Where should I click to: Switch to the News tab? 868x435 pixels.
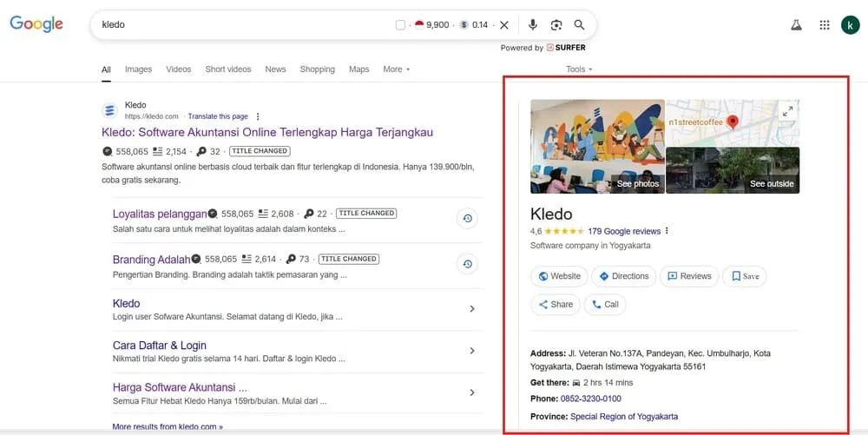coord(275,69)
